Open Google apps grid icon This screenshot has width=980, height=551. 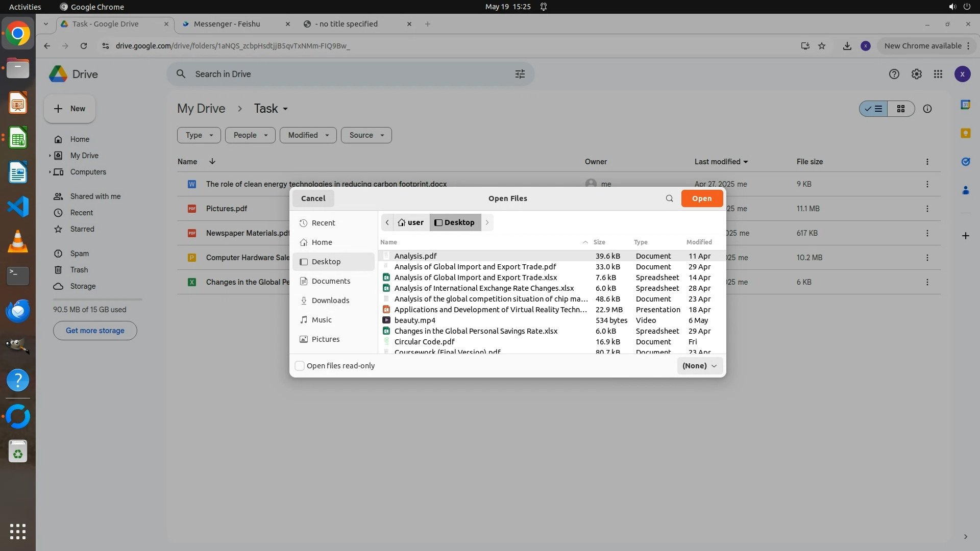(x=938, y=74)
